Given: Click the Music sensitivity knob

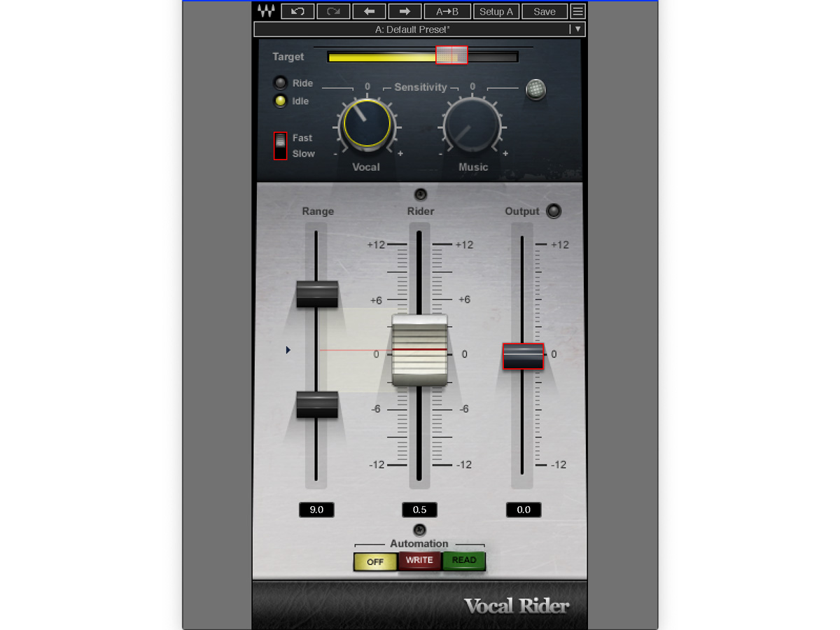Looking at the screenshot, I should (x=472, y=124).
